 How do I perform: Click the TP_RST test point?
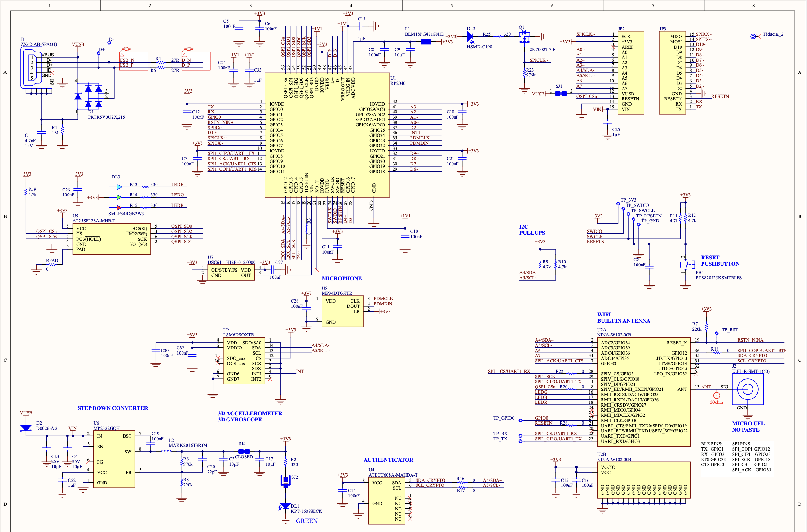click(717, 334)
